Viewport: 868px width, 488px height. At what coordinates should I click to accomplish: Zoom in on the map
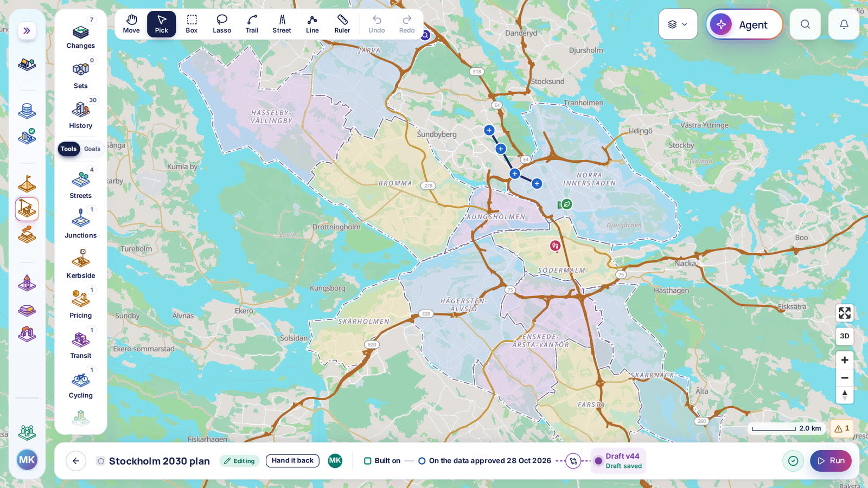[845, 360]
